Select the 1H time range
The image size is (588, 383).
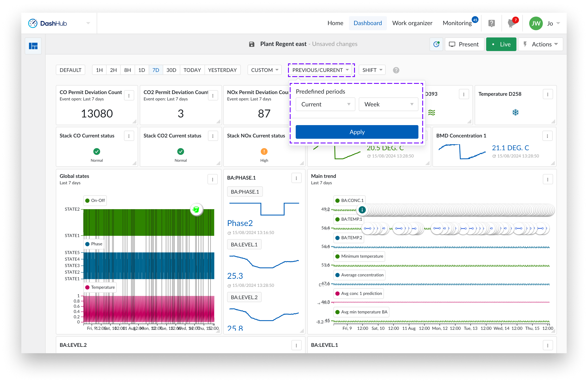coord(99,70)
